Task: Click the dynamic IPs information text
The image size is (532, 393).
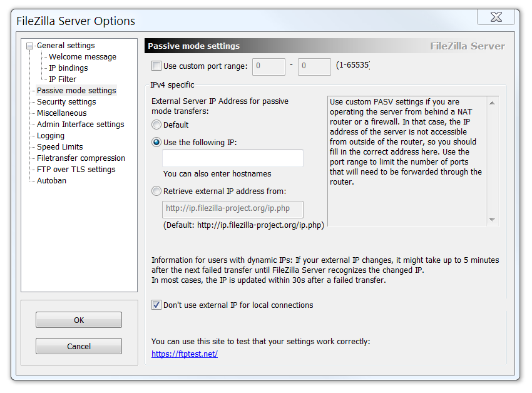Action: [325, 270]
